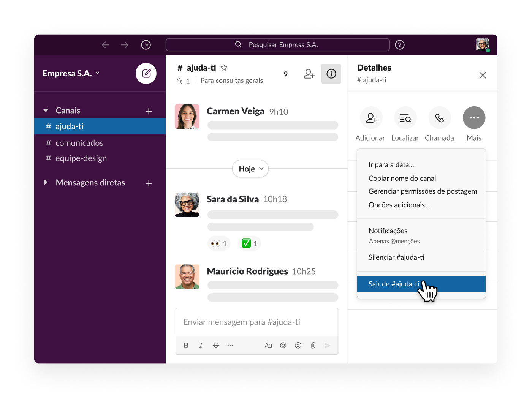The image size is (532, 398).
Task: Star the ajuda-ti channel
Action: click(x=224, y=68)
